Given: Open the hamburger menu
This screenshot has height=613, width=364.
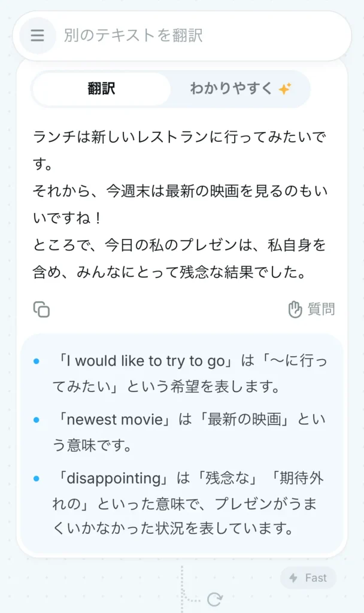Looking at the screenshot, I should click(37, 36).
